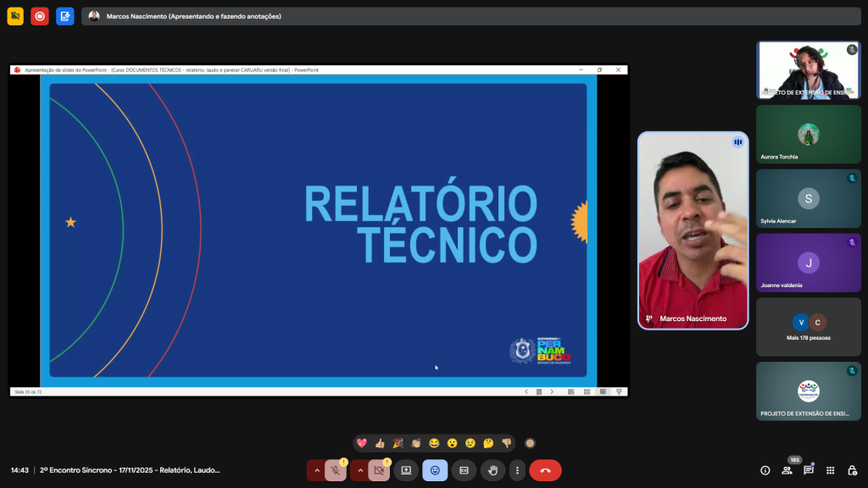Open the activities grid icon
This screenshot has height=488, width=868.
[831, 470]
